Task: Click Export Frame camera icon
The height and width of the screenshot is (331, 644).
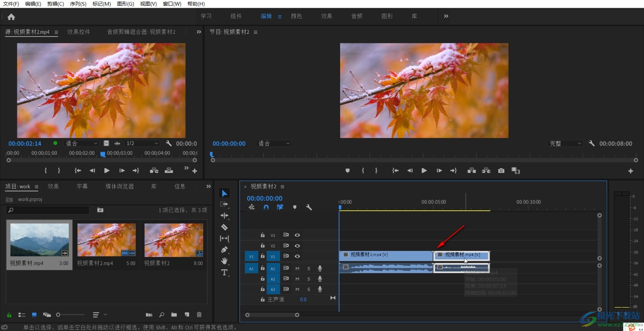Action: pyautogui.click(x=501, y=171)
